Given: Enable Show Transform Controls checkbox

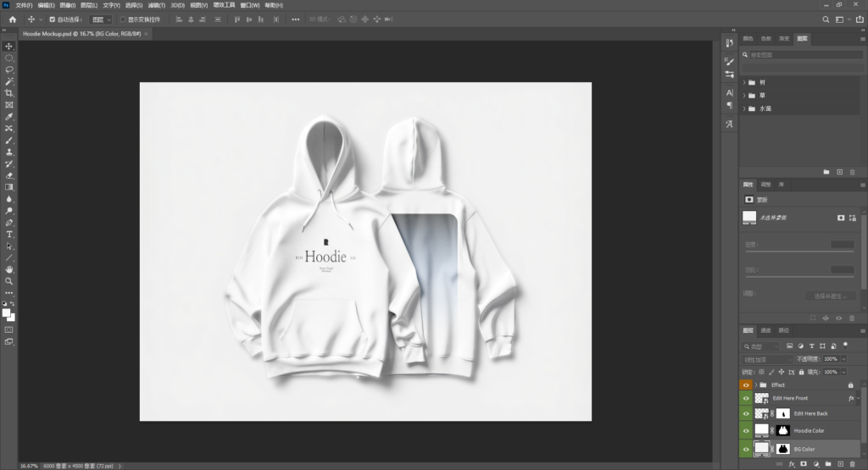Looking at the screenshot, I should tap(123, 19).
